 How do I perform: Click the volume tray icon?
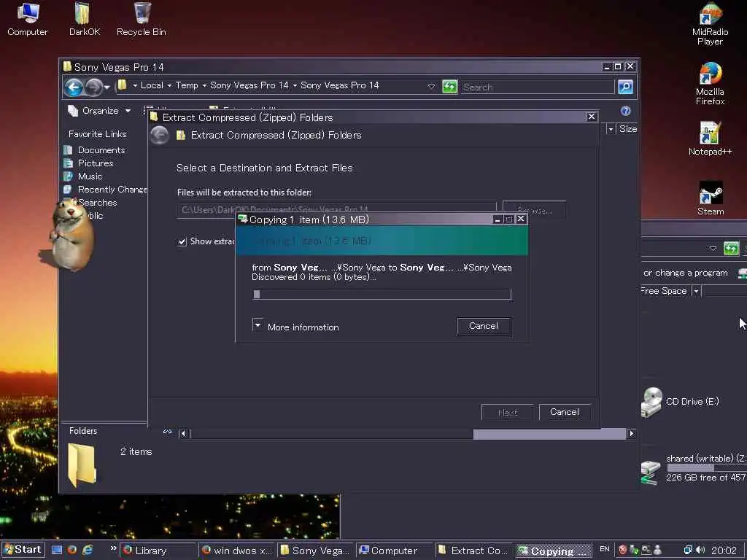click(700, 550)
